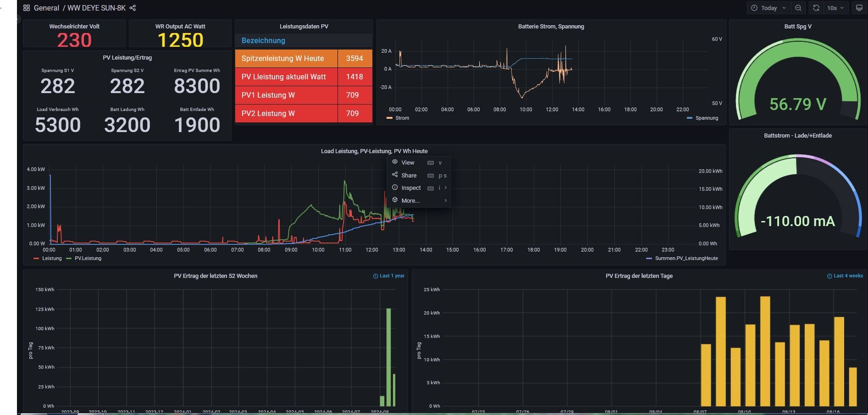
Task: Click the dashboards grid icon beside General
Action: coord(27,8)
